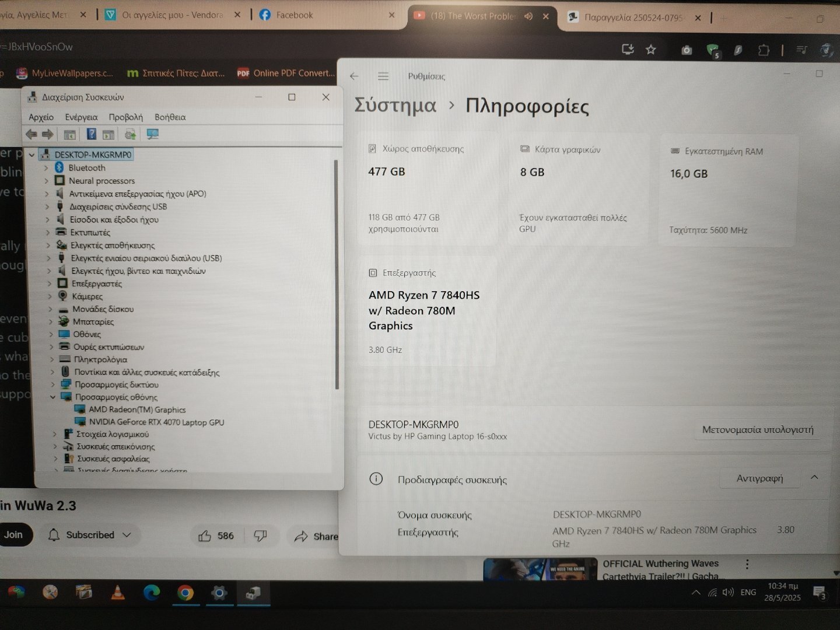Click the Back arrow in Device Manager toolbar

pyautogui.click(x=32, y=135)
